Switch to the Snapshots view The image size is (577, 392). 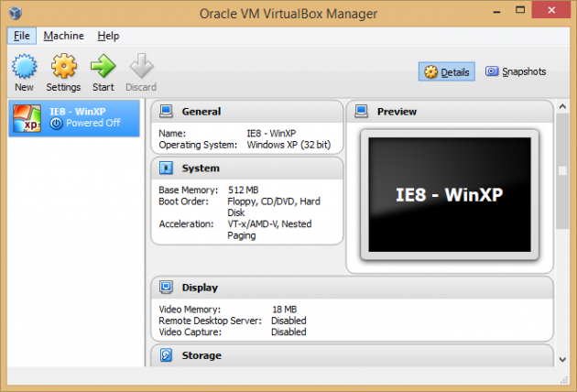point(515,71)
